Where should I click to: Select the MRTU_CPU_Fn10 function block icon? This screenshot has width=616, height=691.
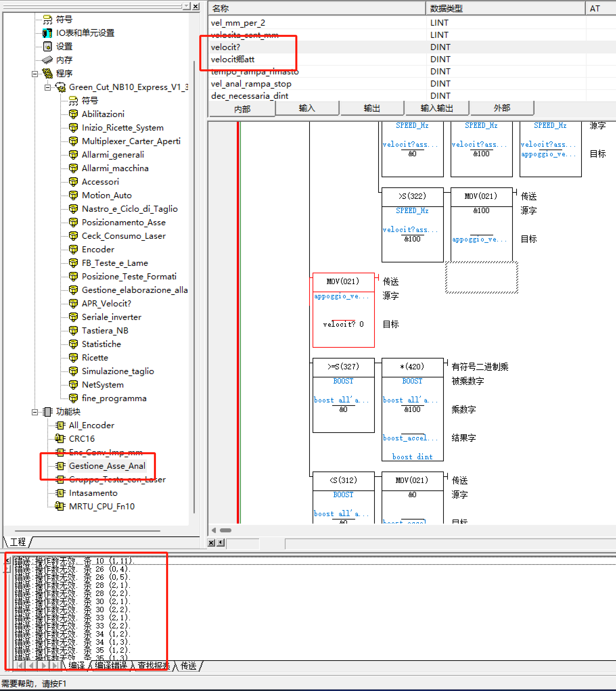60,506
